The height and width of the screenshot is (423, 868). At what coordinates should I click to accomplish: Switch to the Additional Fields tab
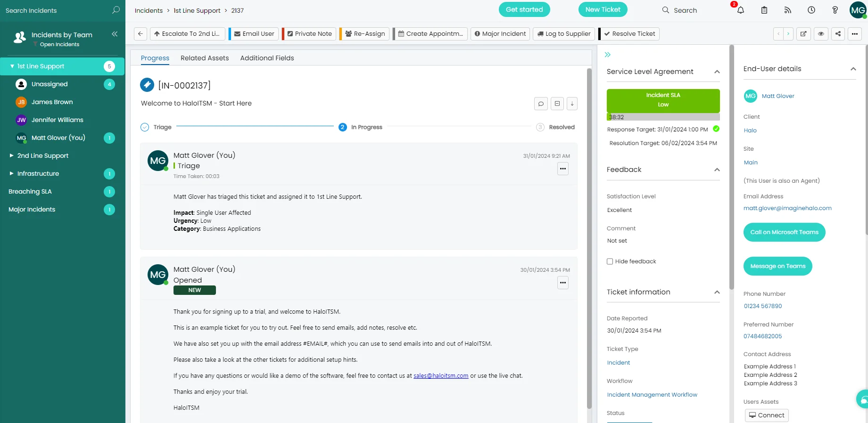click(267, 58)
